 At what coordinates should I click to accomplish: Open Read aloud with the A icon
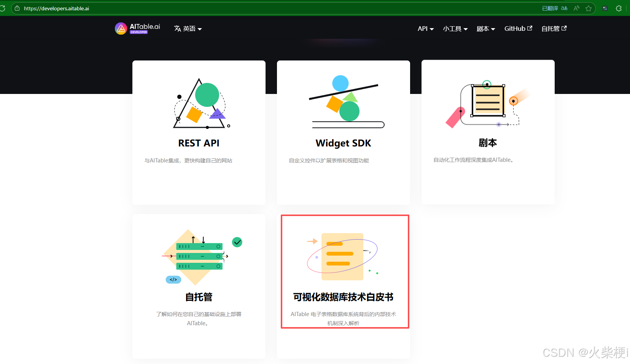pyautogui.click(x=576, y=8)
